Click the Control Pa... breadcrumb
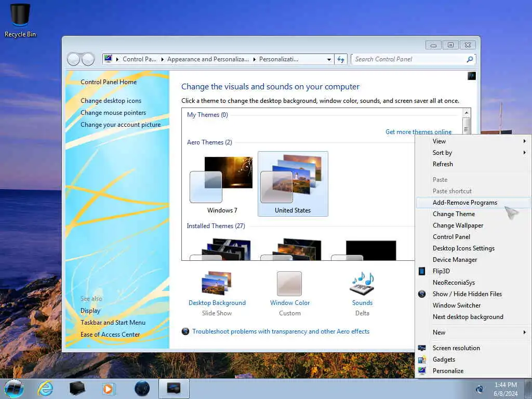 (139, 59)
